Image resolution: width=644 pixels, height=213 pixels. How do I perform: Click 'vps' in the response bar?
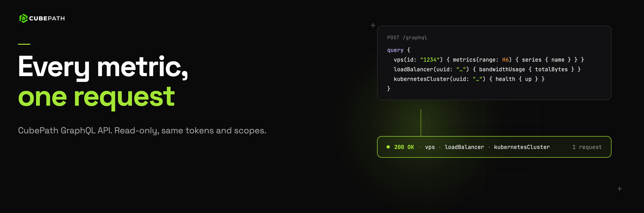click(430, 147)
